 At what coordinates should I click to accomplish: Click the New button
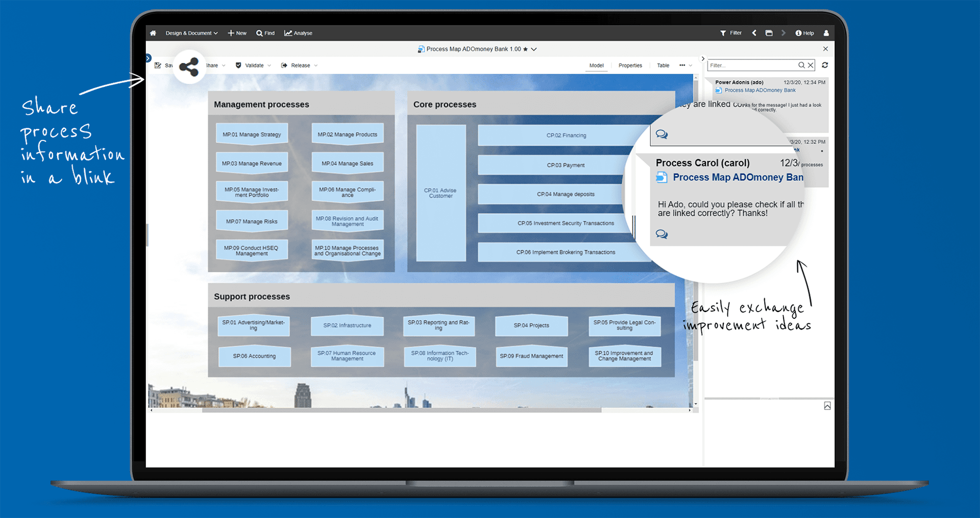[237, 33]
